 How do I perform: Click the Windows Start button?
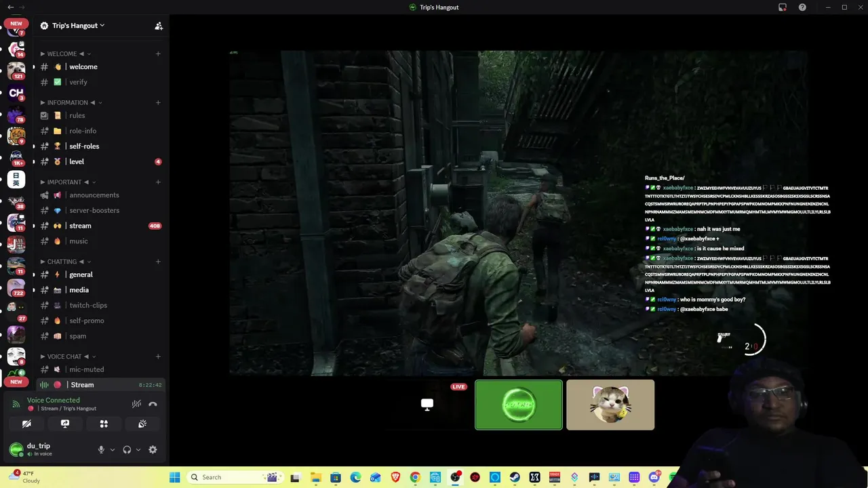pyautogui.click(x=174, y=477)
